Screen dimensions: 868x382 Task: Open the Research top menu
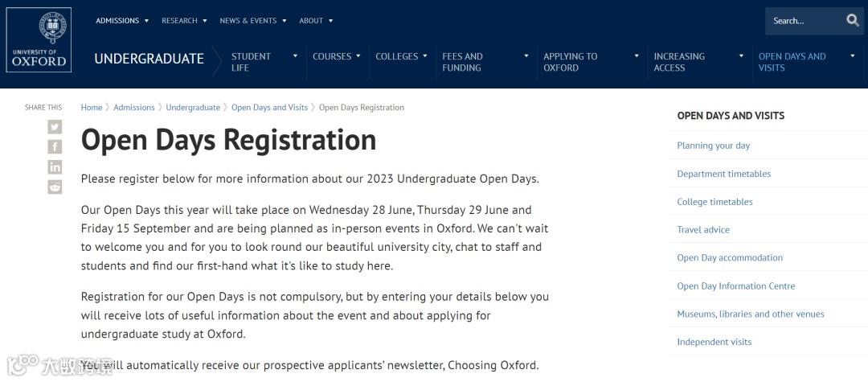(x=179, y=20)
